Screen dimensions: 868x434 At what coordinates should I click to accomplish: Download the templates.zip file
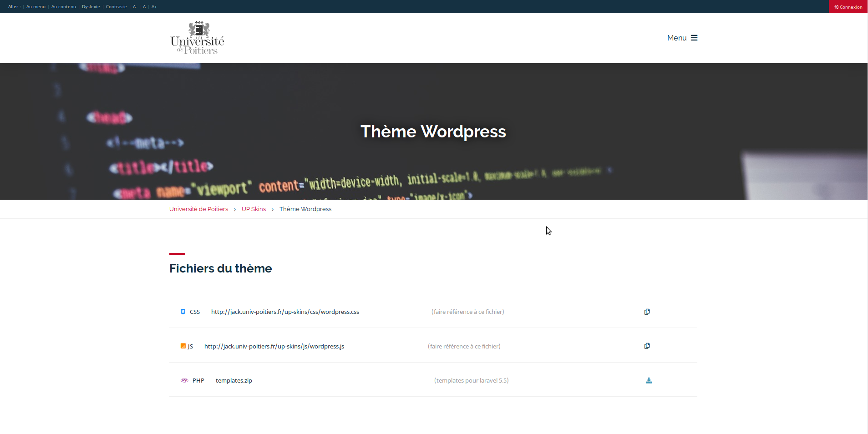coord(649,380)
